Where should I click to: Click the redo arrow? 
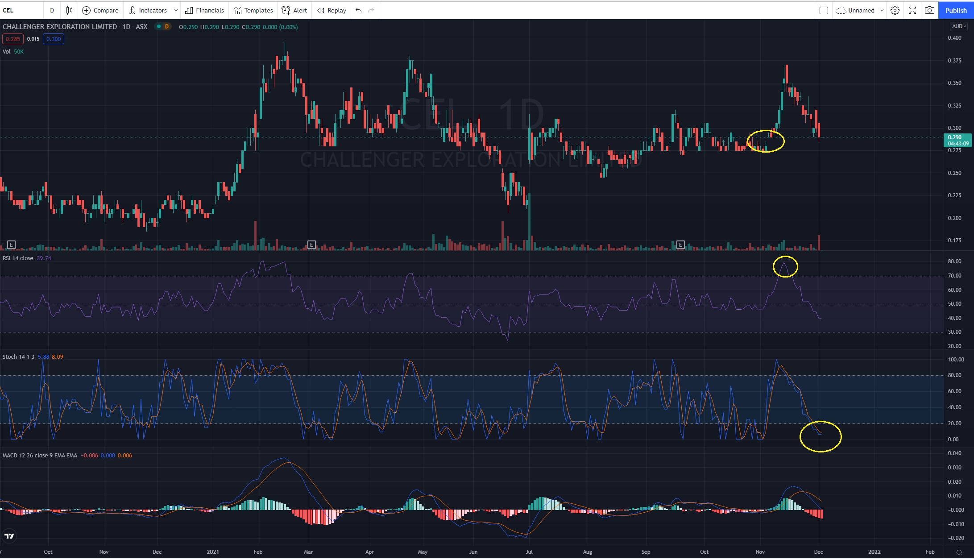(371, 10)
